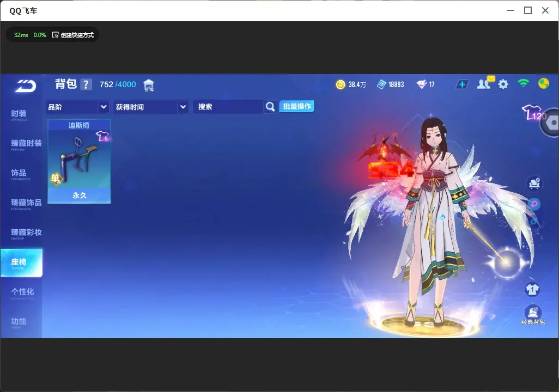The width and height of the screenshot is (559, 392).
Task: Minimize the QQ飞车 window
Action: pyautogui.click(x=511, y=10)
